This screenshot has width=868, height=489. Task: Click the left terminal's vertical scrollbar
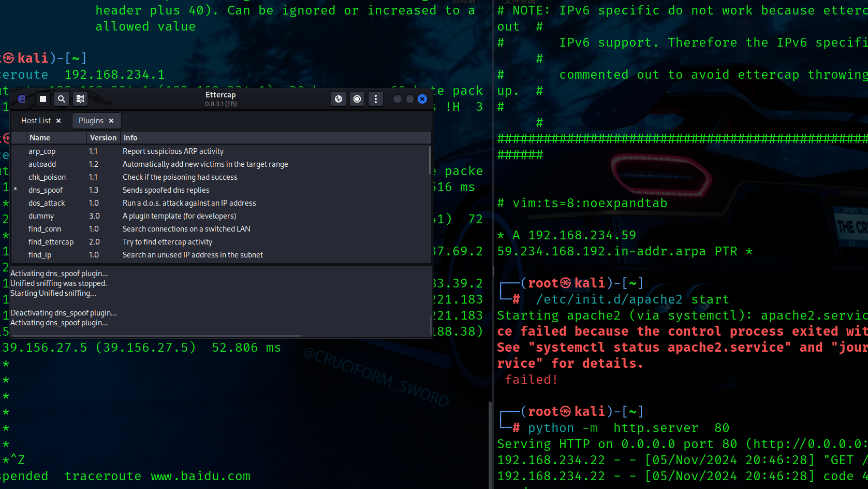click(490, 445)
